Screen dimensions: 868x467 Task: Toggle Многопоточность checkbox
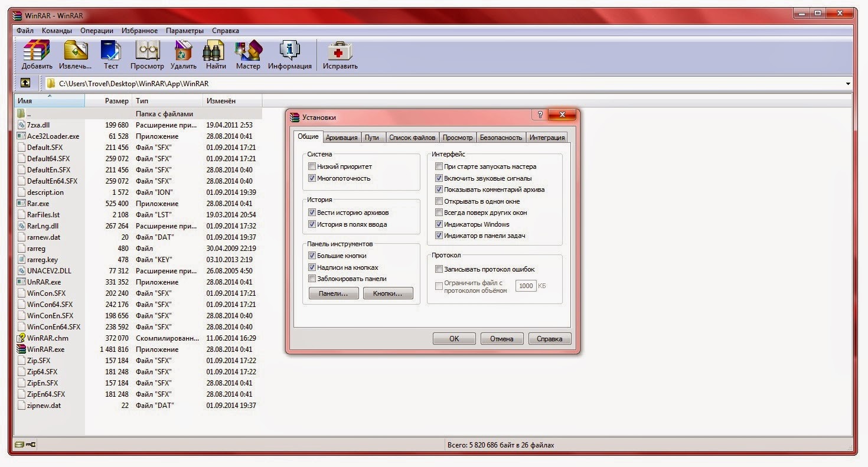click(312, 178)
